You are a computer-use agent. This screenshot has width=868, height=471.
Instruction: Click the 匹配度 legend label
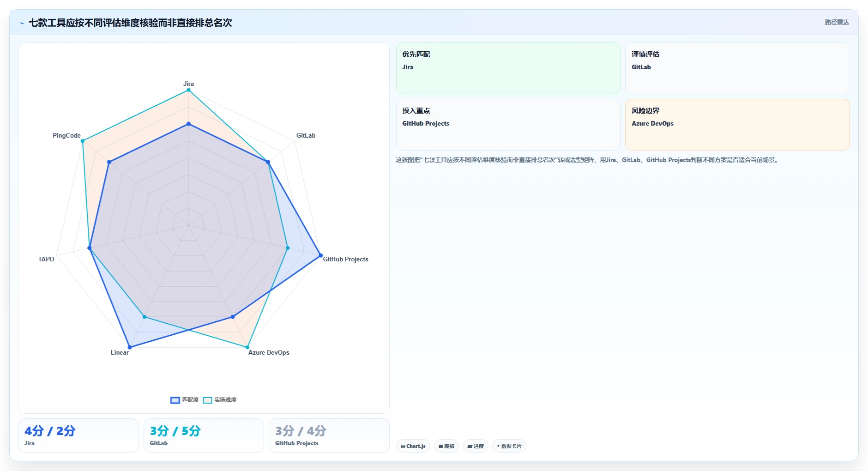pyautogui.click(x=190, y=400)
